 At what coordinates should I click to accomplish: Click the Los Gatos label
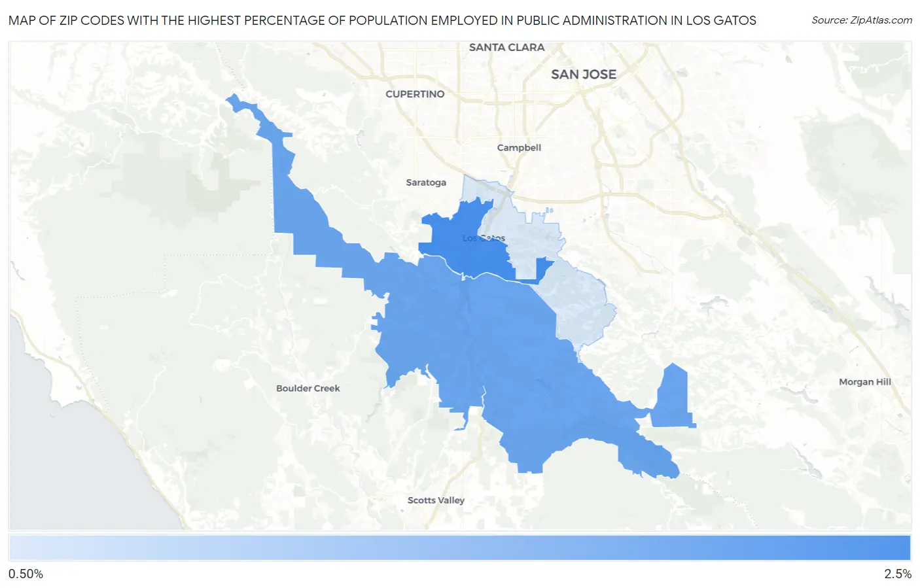[x=484, y=238]
